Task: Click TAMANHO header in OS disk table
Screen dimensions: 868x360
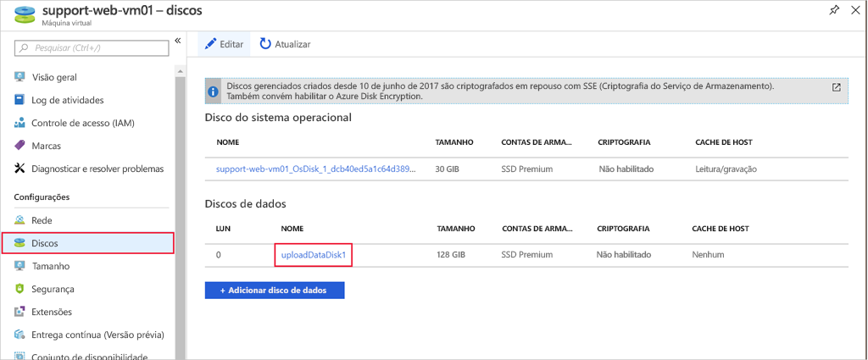Action: 454,142
